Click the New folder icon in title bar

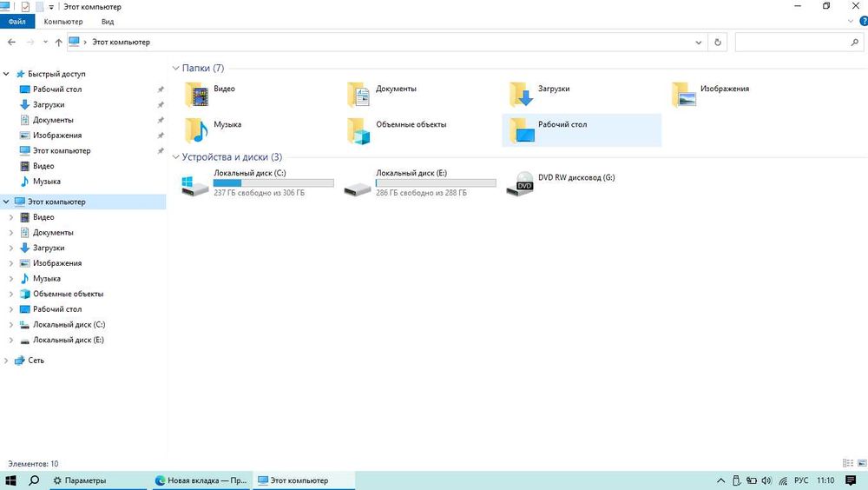pos(39,7)
